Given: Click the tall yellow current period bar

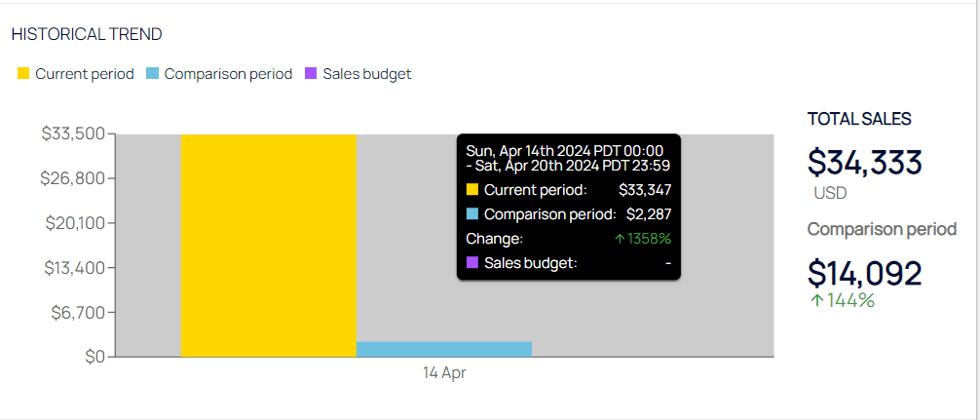Looking at the screenshot, I should 268,244.
